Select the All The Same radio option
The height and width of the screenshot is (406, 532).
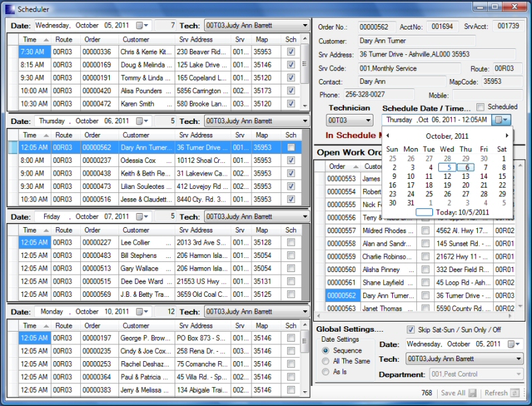pos(326,362)
